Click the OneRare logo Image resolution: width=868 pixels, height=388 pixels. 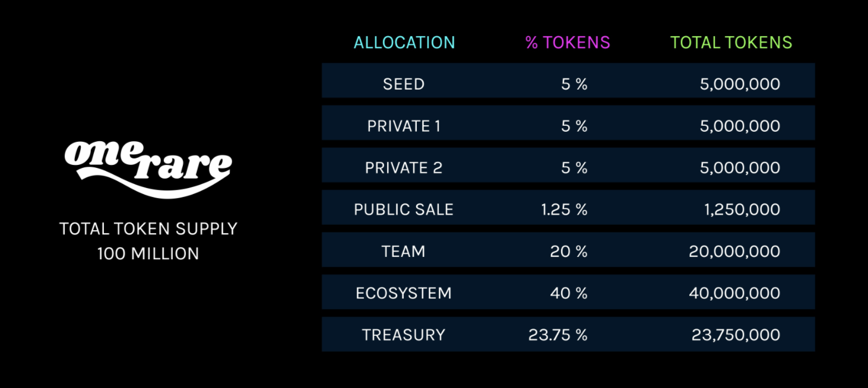pos(148,167)
